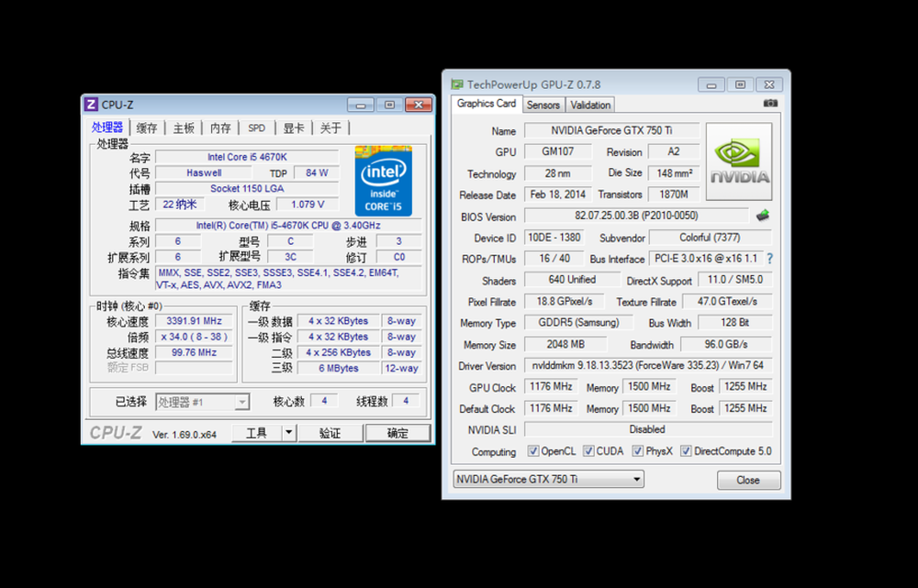The height and width of the screenshot is (588, 918).
Task: Minimize the CPU-Z window
Action: pyautogui.click(x=361, y=105)
